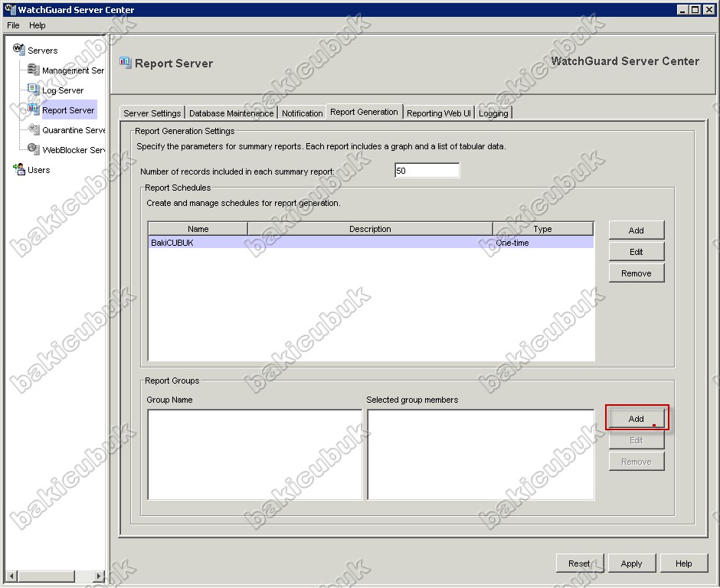Click the Management Server icon
720x588 pixels.
click(34, 70)
